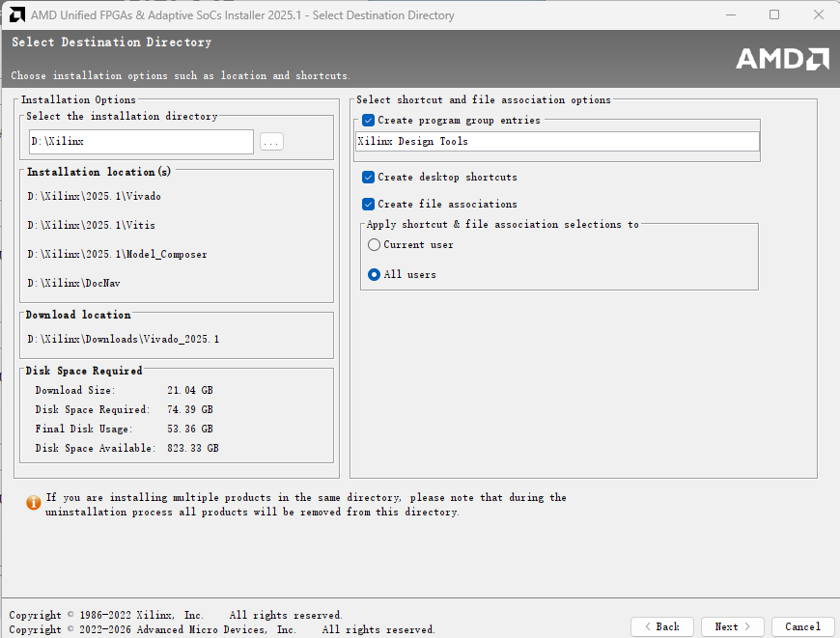This screenshot has width=840, height=638.
Task: Click the D:\Xilinx installation directory field
Action: click(x=140, y=142)
